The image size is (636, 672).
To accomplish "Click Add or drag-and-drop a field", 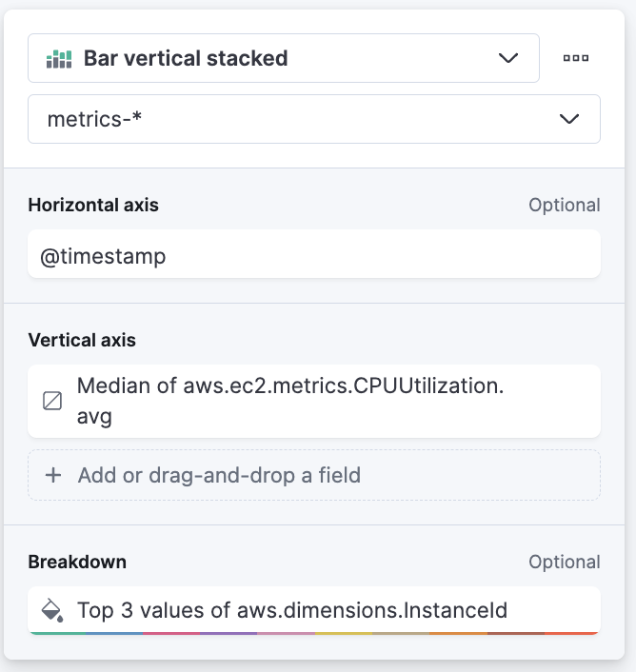I will [x=219, y=475].
